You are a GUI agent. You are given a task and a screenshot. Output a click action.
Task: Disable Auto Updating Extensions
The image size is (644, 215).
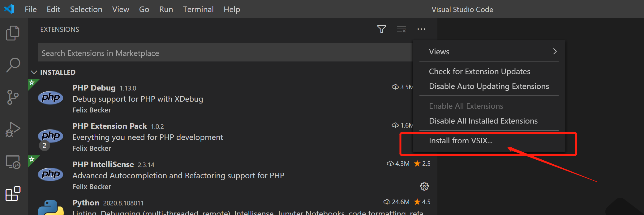pos(489,86)
